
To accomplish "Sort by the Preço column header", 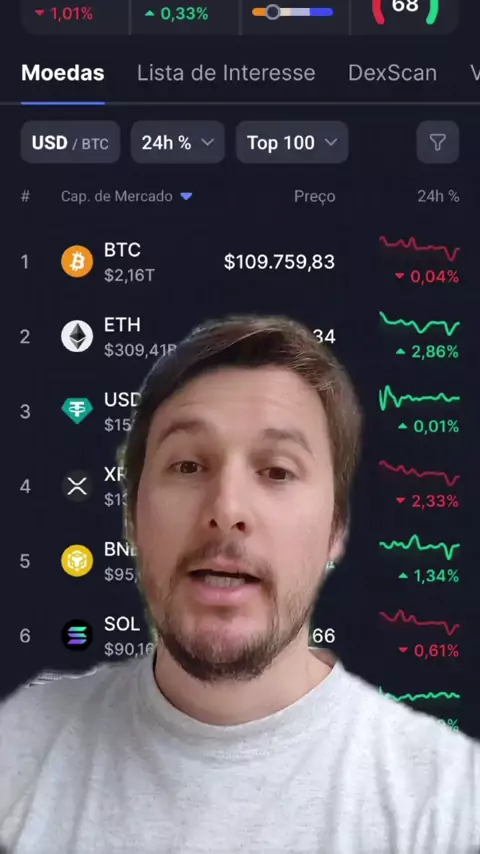I will pyautogui.click(x=314, y=197).
